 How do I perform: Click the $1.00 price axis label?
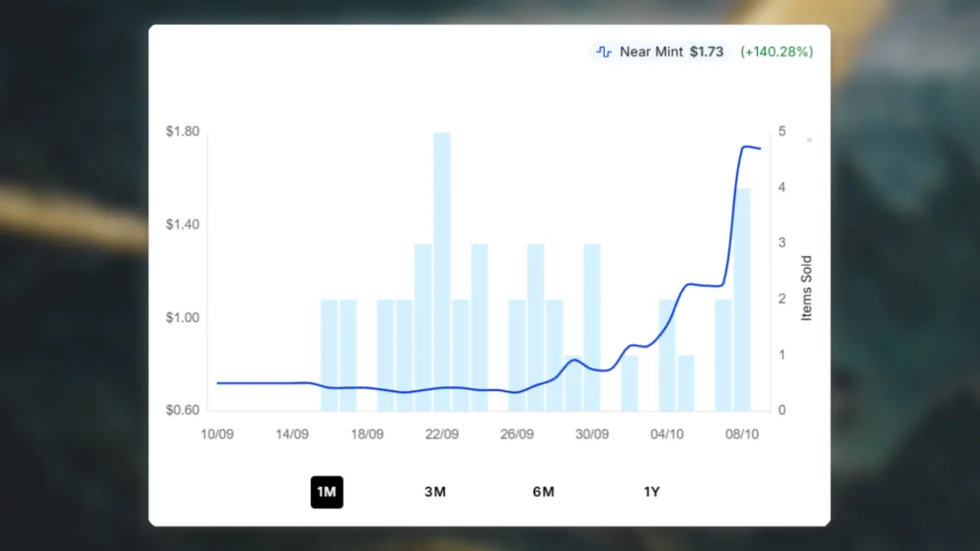click(183, 318)
